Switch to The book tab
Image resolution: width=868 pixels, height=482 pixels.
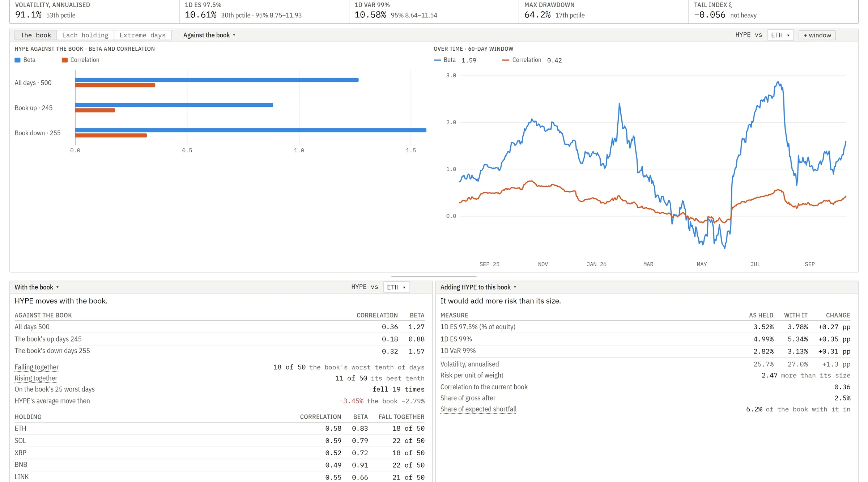point(35,35)
